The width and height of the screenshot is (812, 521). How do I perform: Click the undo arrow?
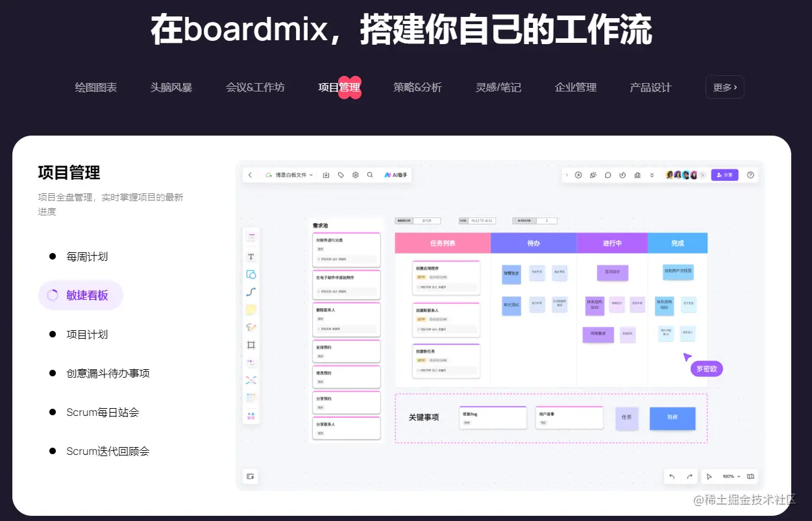[672, 476]
